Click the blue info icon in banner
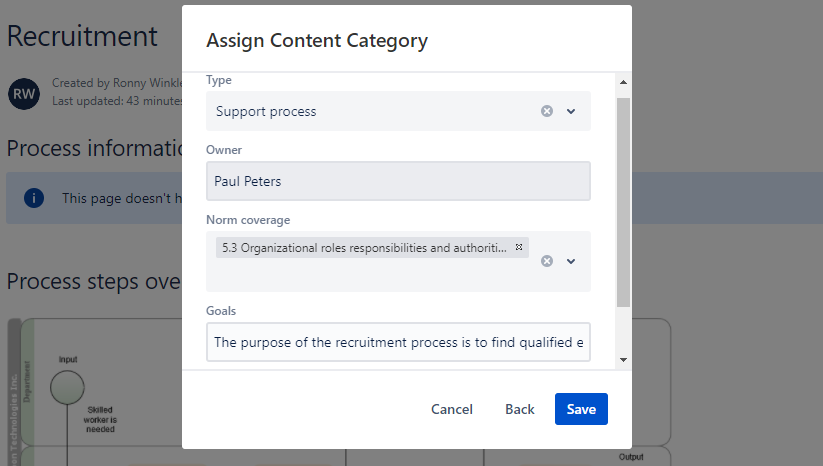823x466 pixels. (34, 198)
